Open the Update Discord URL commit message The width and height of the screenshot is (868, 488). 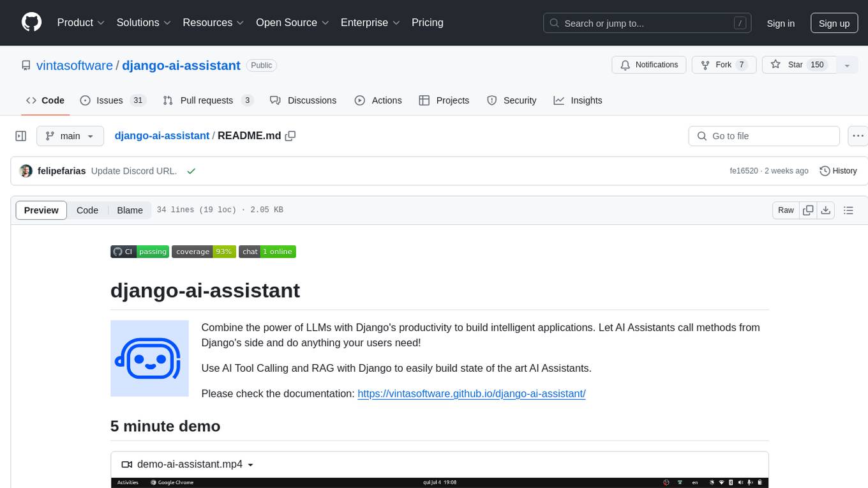pyautogui.click(x=134, y=171)
